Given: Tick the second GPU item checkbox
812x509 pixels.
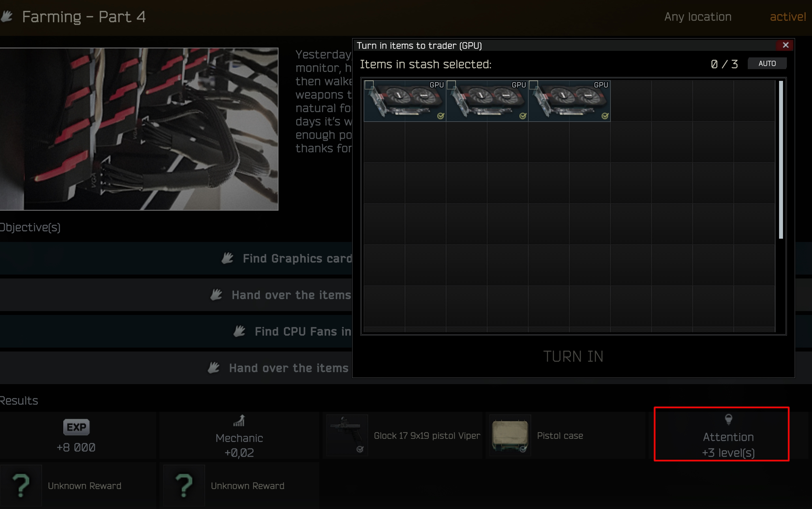Looking at the screenshot, I should tap(451, 85).
